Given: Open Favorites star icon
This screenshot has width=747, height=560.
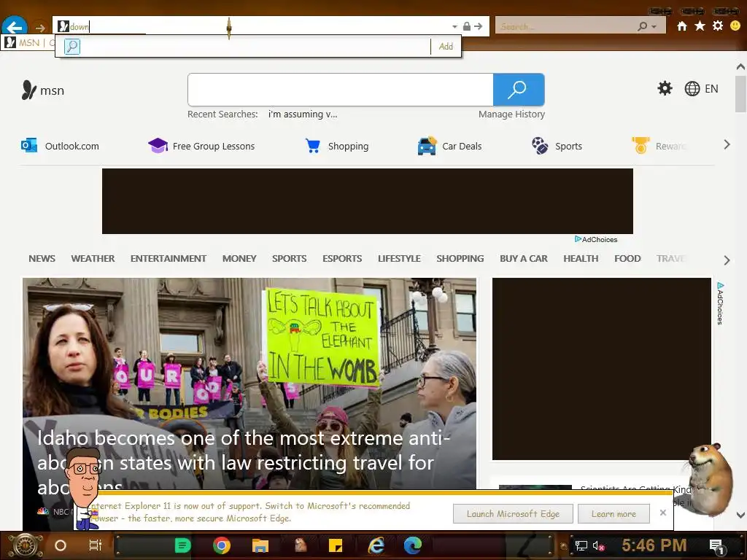Looking at the screenshot, I should point(700,26).
